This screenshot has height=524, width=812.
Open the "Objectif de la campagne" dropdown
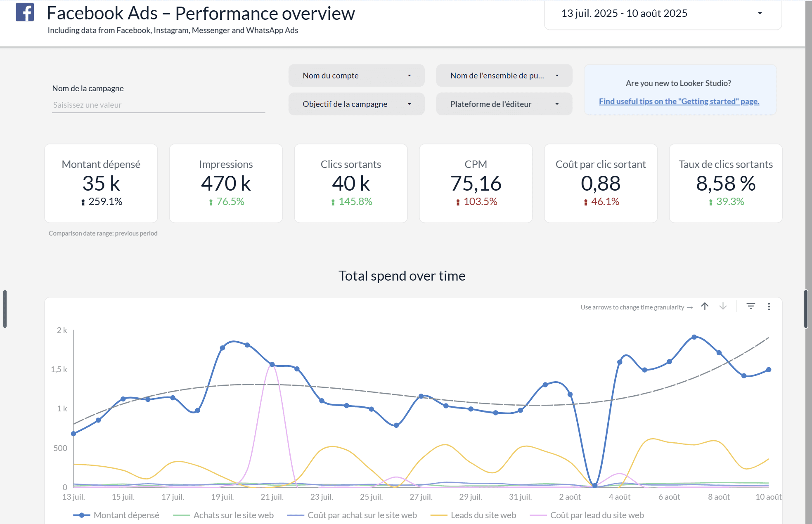(x=356, y=104)
